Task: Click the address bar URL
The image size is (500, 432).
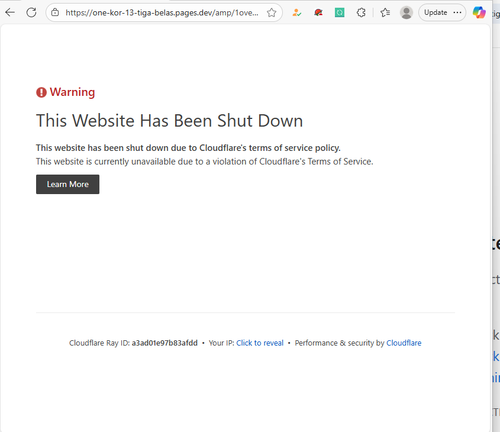Action: click(162, 13)
